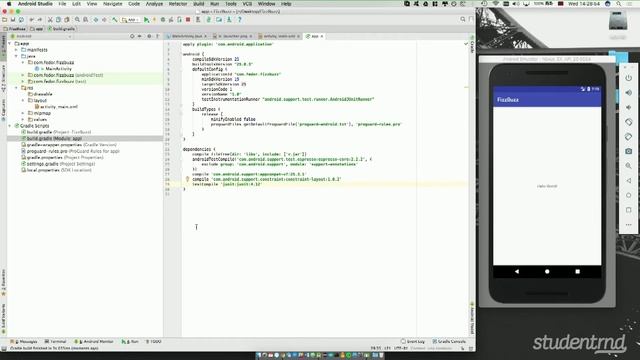Click the emulator volume up icon

(629, 93)
